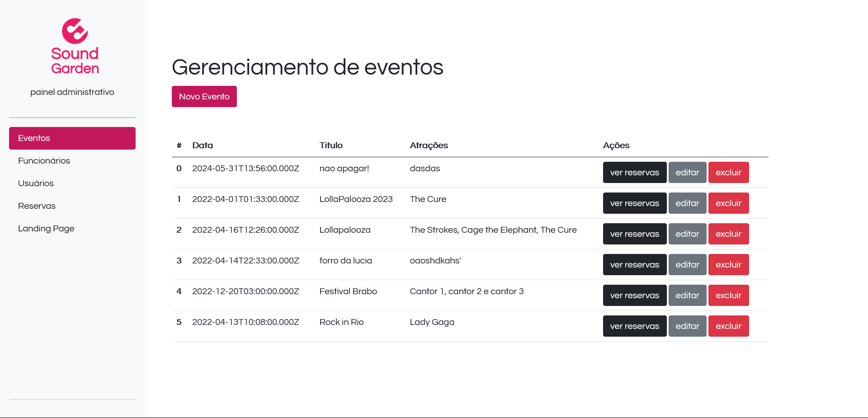The image size is (868, 418).
Task: Delete the 'Rock in Rio' event
Action: tap(729, 326)
